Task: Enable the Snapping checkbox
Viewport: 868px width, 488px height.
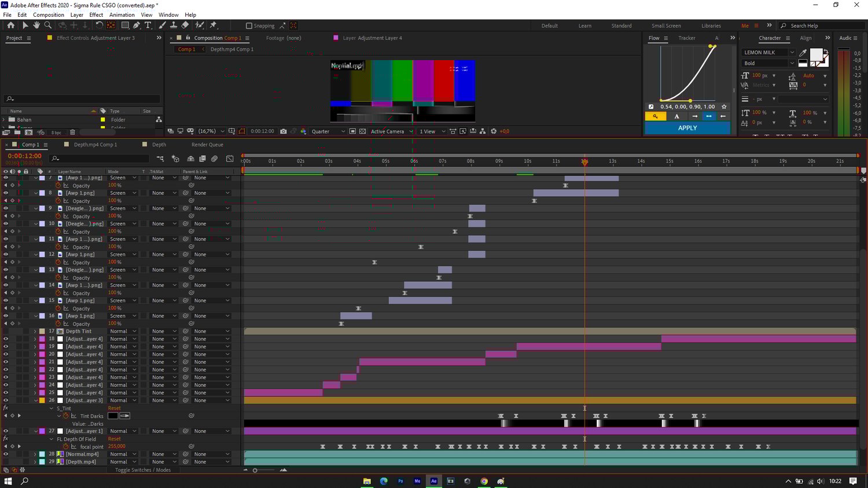Action: (x=249, y=26)
